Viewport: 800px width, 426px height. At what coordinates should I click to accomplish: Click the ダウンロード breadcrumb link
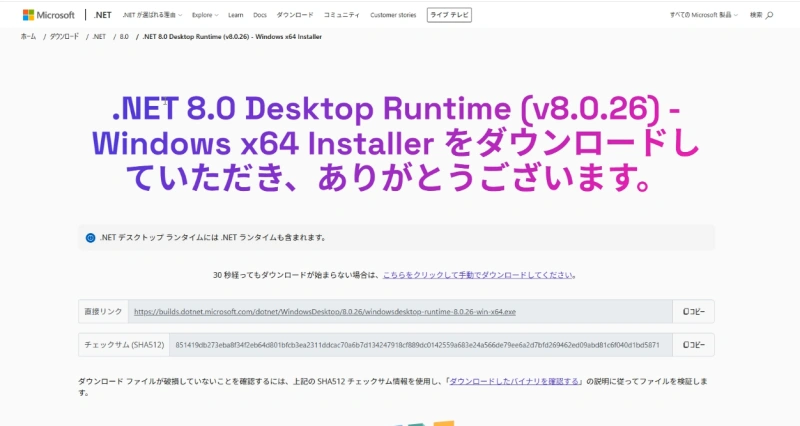click(64, 37)
